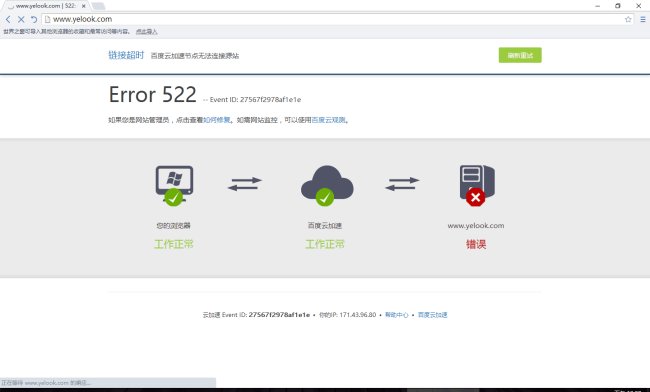Click footer Event ID 27567f2978af1e1e
Image resolution: width=650 pixels, height=392 pixels.
coord(279,315)
